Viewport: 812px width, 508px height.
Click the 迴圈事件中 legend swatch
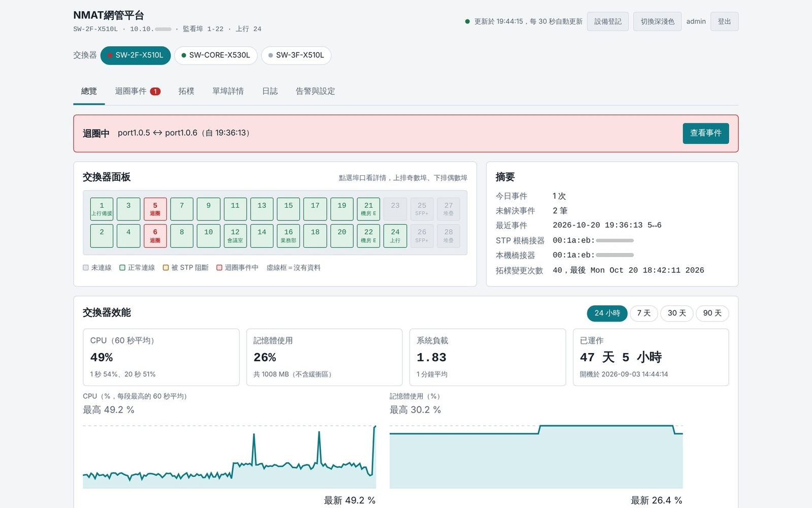pos(219,268)
